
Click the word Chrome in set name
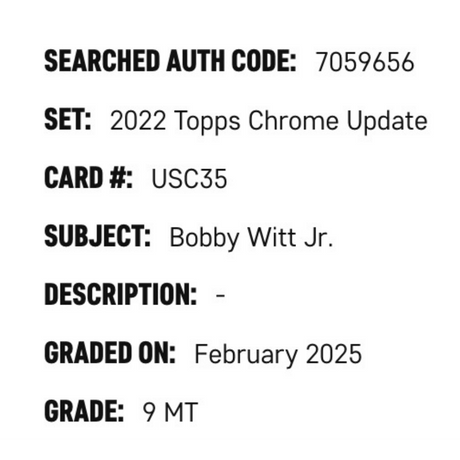coord(293,120)
